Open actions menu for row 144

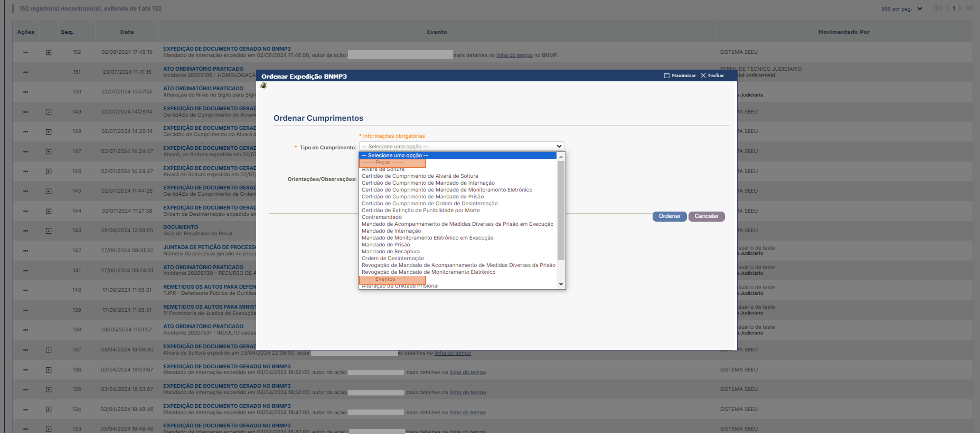(25, 211)
